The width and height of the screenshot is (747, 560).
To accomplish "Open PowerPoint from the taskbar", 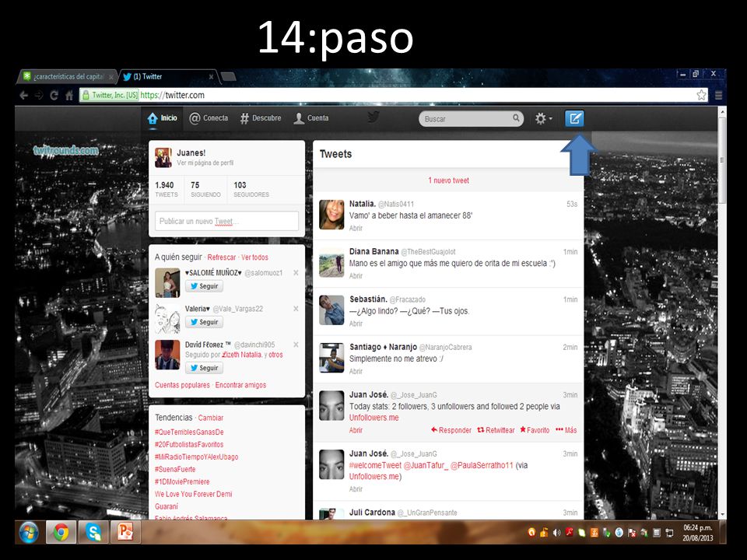I will (126, 532).
